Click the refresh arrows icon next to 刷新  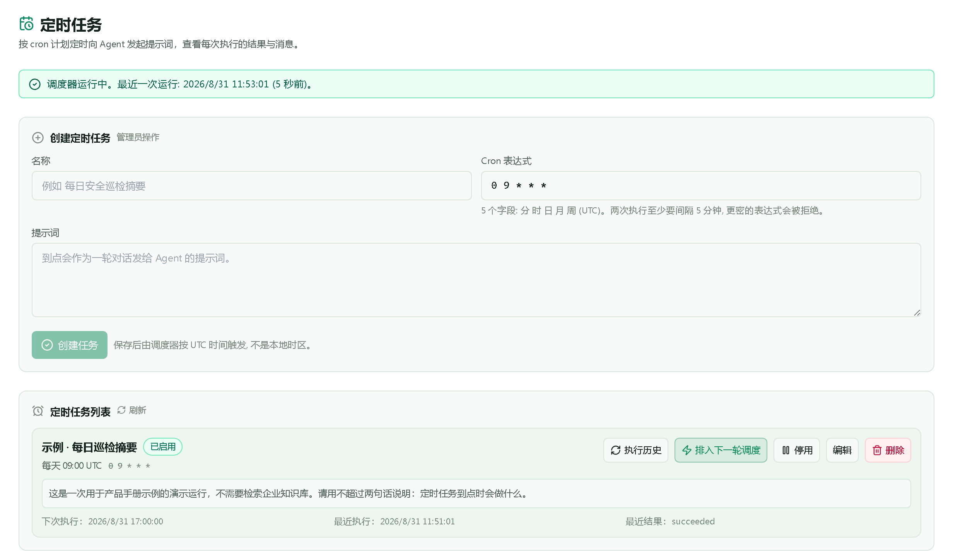pos(121,410)
